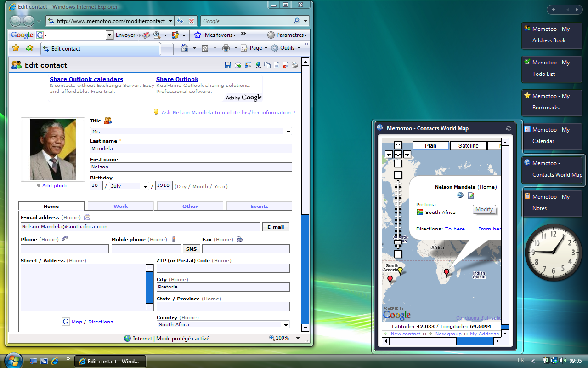Viewport: 588px width, 368px height.
Task: Click the Modify button in map popup
Action: pyautogui.click(x=484, y=209)
